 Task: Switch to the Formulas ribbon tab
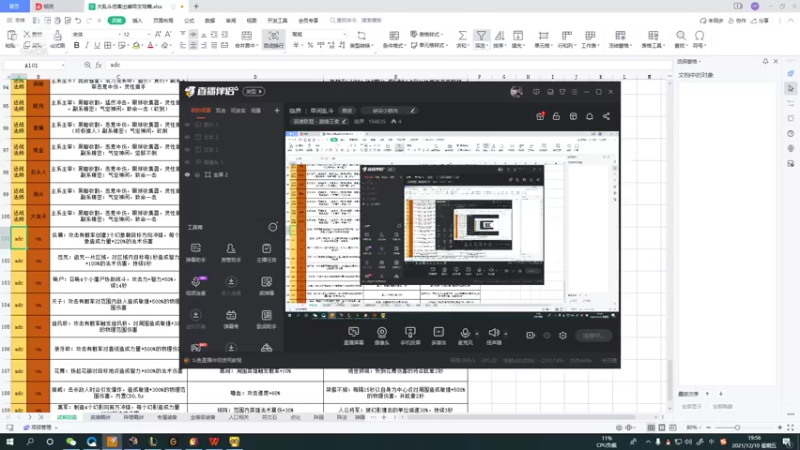189,20
